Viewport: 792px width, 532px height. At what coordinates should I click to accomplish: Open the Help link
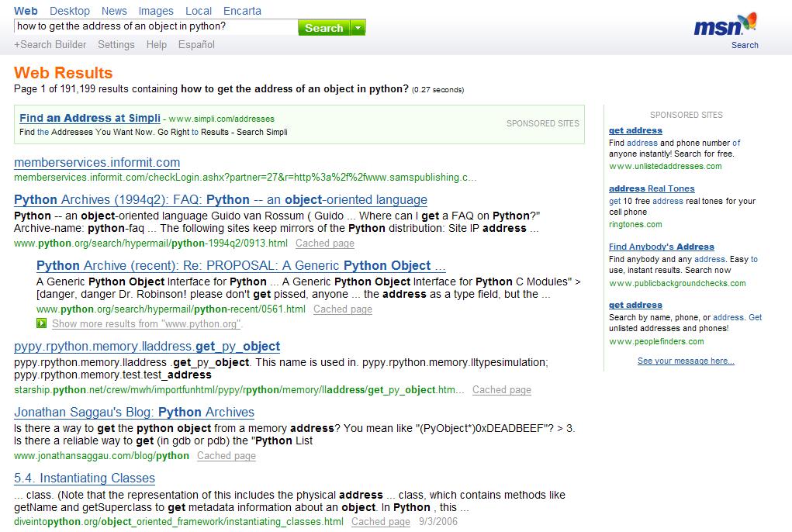coord(157,45)
